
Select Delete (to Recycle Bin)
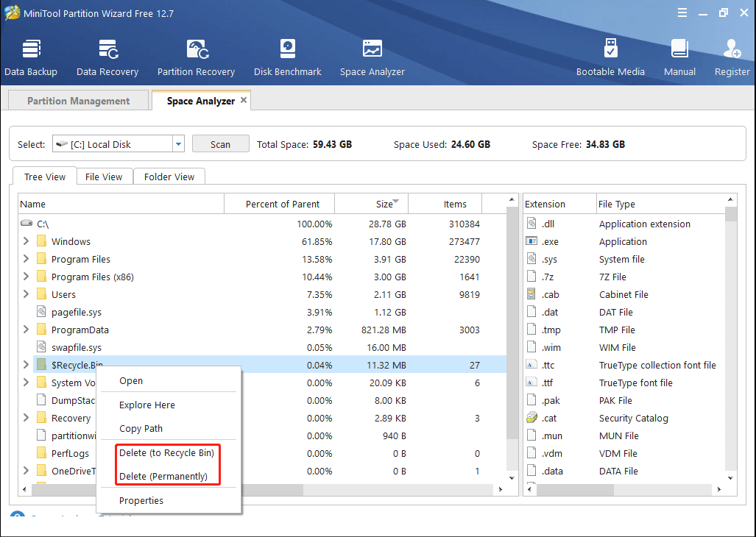tap(167, 452)
